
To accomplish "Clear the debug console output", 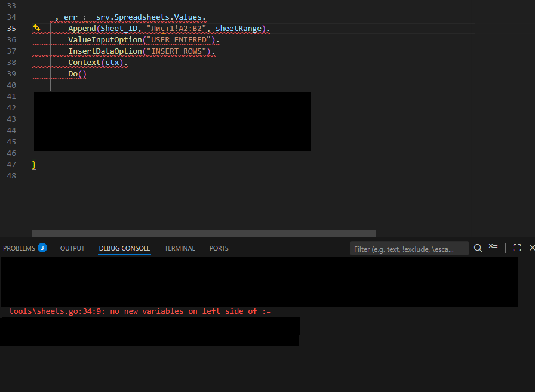I will click(493, 248).
